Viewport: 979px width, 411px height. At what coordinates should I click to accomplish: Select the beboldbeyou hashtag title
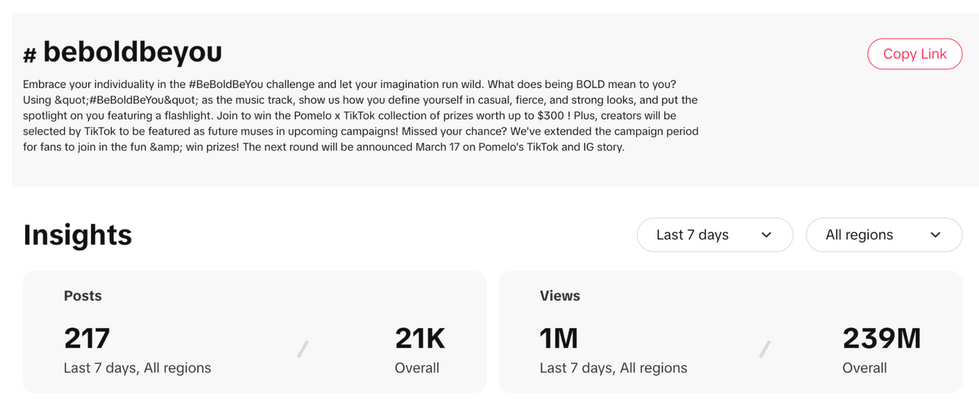click(132, 52)
